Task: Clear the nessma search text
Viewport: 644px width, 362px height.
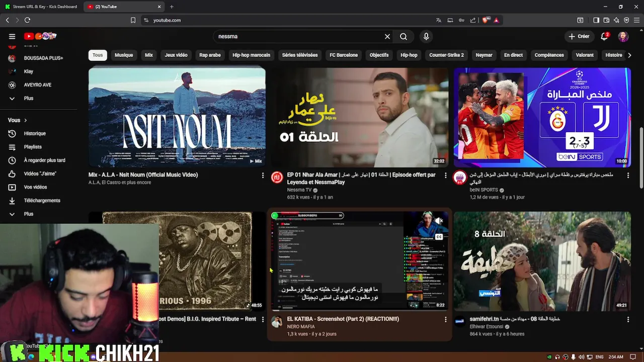Action: click(x=387, y=36)
